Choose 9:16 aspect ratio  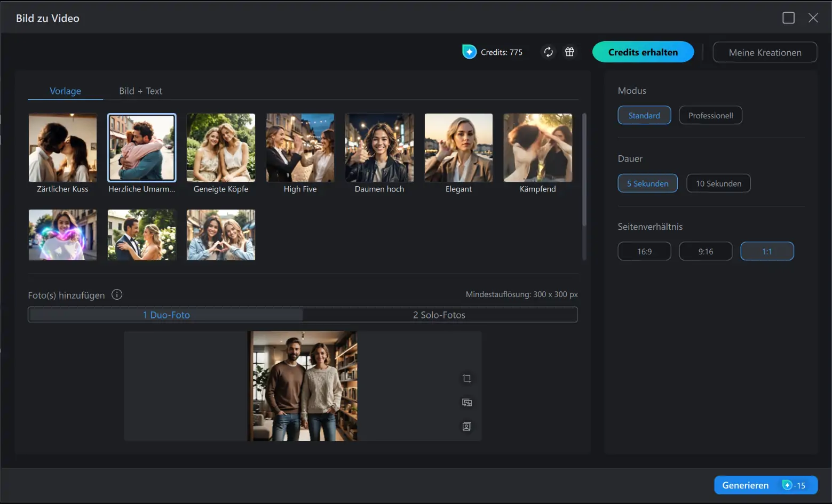click(x=706, y=251)
